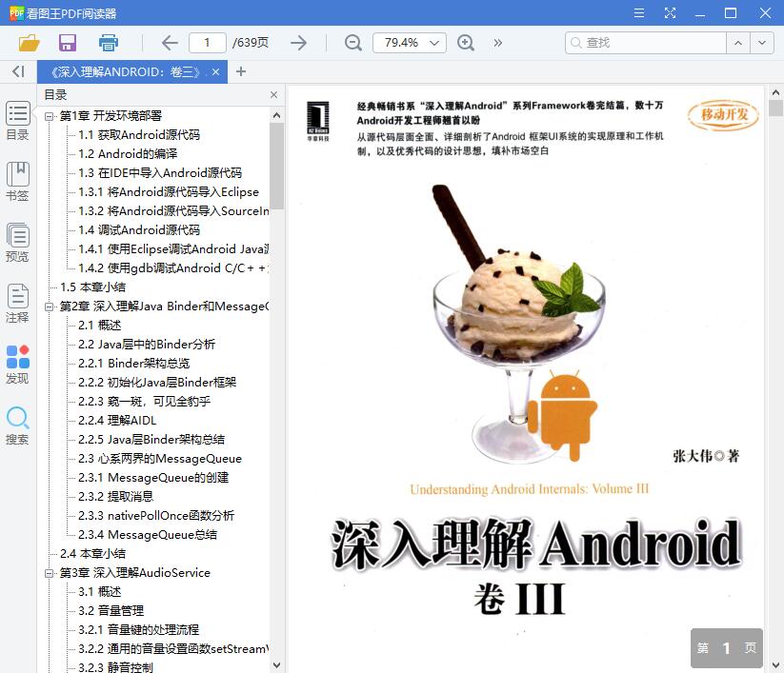
Task: Collapse the 第2章 Java Binder tree node
Action: (x=49, y=307)
